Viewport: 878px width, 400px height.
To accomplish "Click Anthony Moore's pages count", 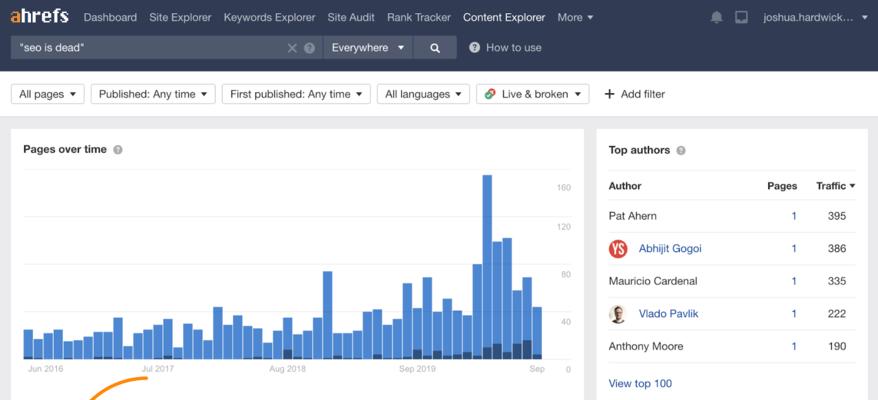I will (794, 346).
